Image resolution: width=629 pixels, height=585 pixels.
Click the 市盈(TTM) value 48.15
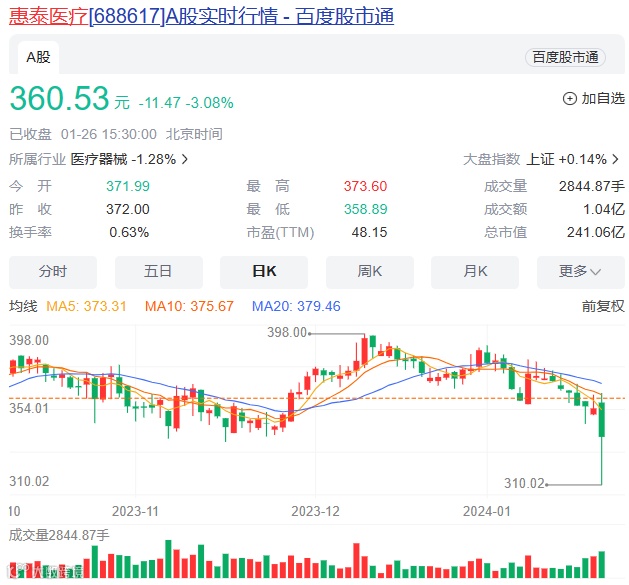369,232
